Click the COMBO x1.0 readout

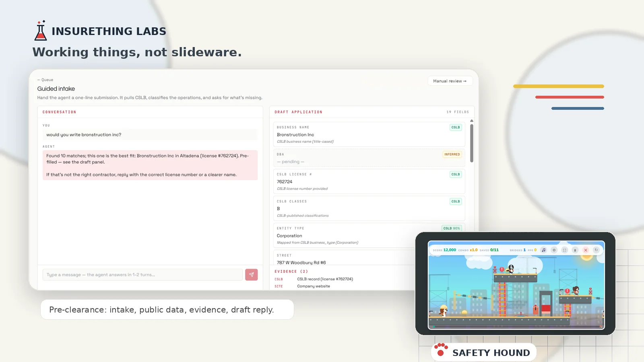(468, 250)
